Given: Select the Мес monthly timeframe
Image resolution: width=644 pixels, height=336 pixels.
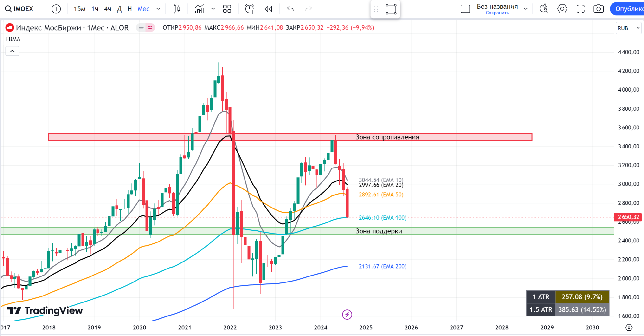Looking at the screenshot, I should [143, 9].
